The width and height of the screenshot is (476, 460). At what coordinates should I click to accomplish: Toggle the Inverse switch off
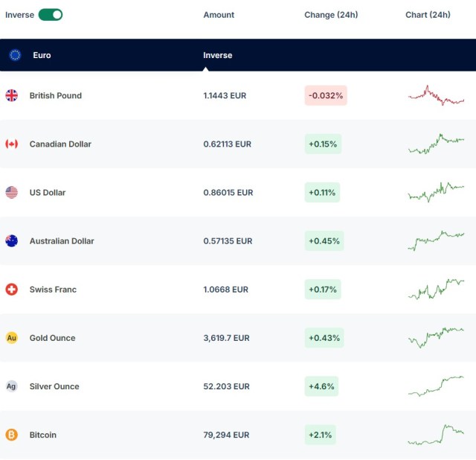coord(51,15)
